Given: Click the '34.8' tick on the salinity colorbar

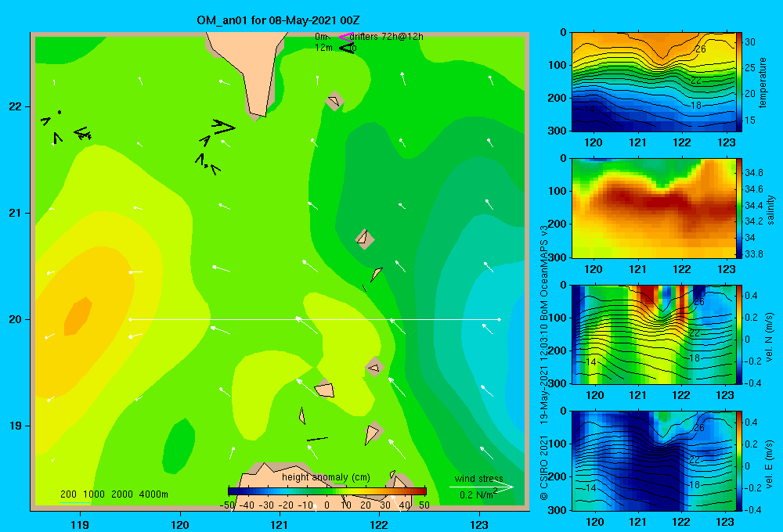Looking at the screenshot, I should click(x=754, y=173).
